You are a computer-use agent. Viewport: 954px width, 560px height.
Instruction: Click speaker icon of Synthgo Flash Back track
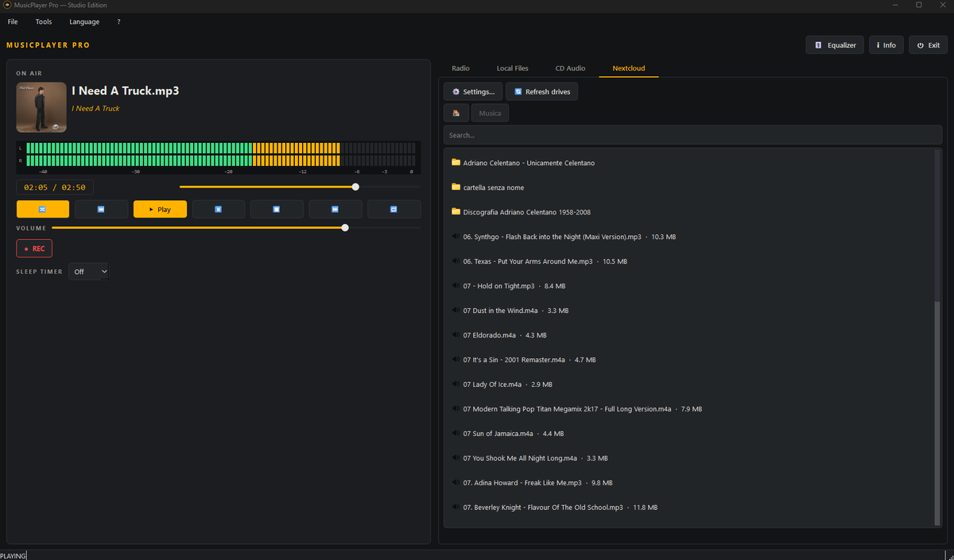coord(456,237)
